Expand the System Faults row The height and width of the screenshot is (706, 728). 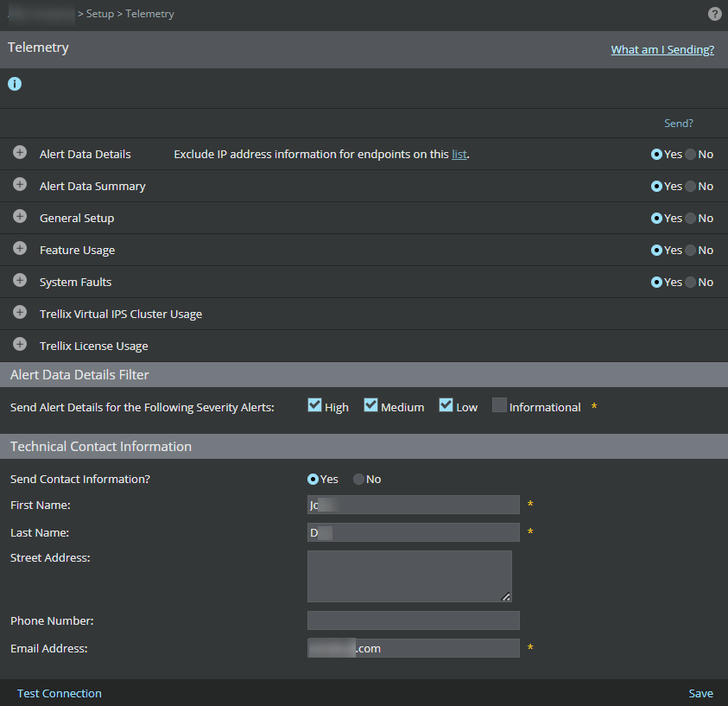pyautogui.click(x=20, y=281)
